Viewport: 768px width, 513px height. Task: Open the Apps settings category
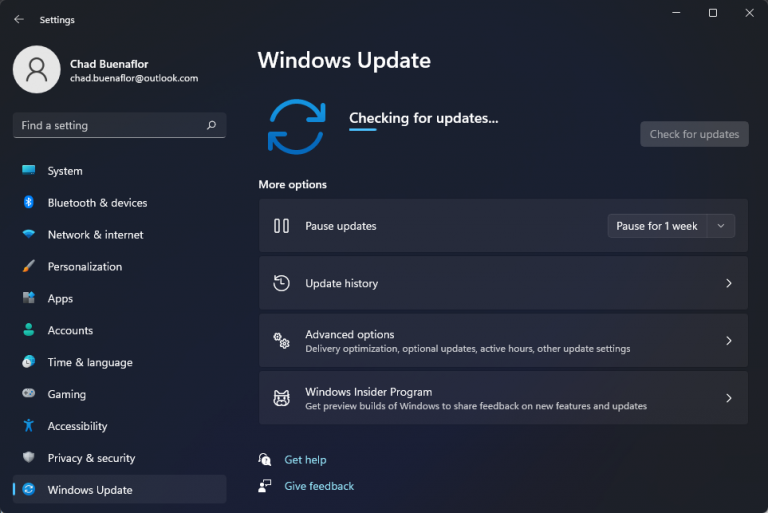(x=120, y=298)
